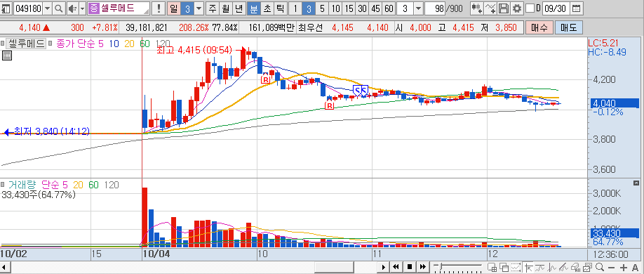Click the add indicator line icon
Screen dimensions: 644x274
490,8
